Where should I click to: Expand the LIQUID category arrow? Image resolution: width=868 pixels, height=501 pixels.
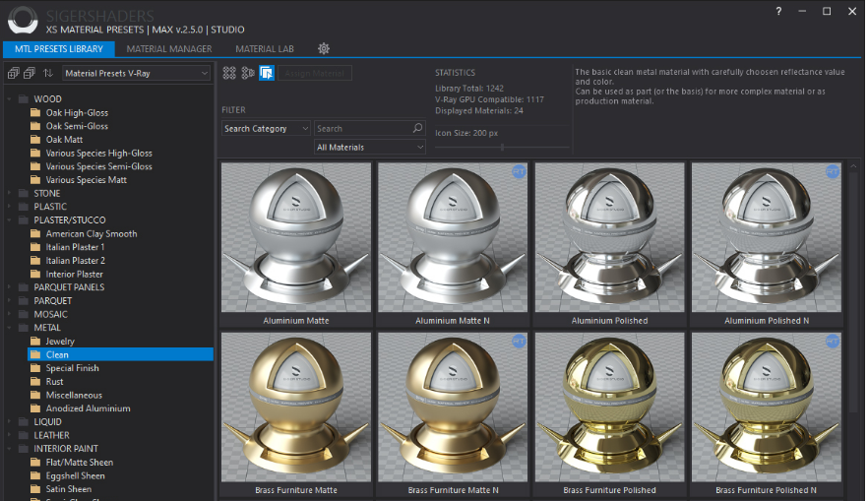(x=10, y=422)
